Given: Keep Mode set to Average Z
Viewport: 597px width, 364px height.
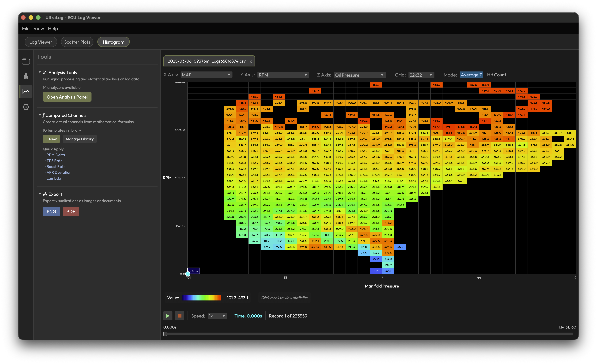Looking at the screenshot, I should pos(471,75).
